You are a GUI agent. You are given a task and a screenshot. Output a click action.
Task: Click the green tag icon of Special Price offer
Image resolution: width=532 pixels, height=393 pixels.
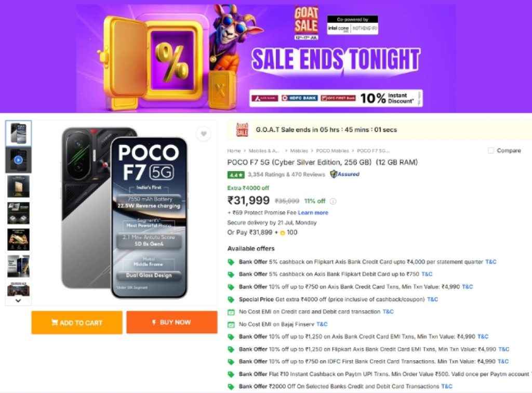(231, 299)
